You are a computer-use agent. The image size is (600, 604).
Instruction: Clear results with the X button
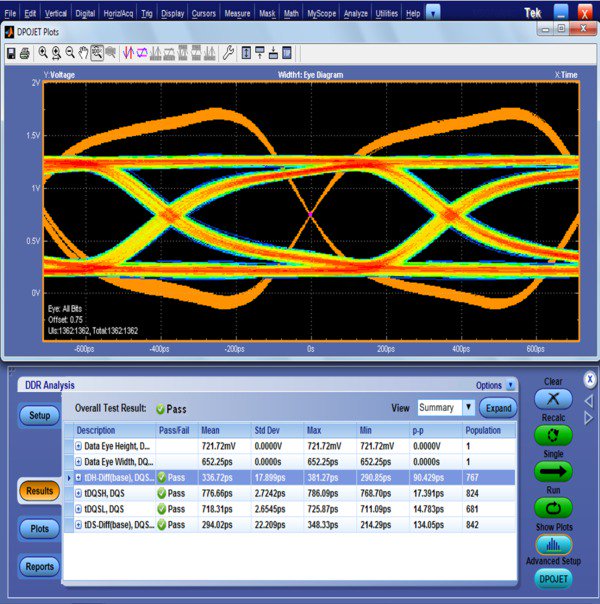click(553, 399)
